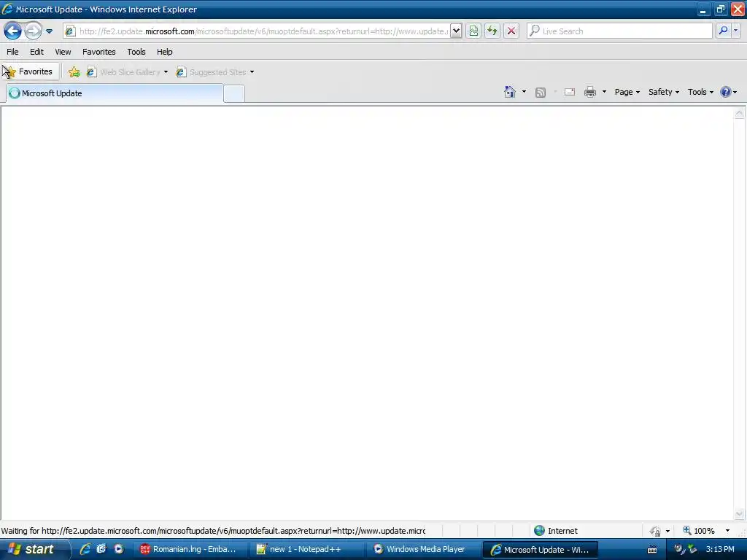Click the 3:13 PM clock

pos(720,549)
